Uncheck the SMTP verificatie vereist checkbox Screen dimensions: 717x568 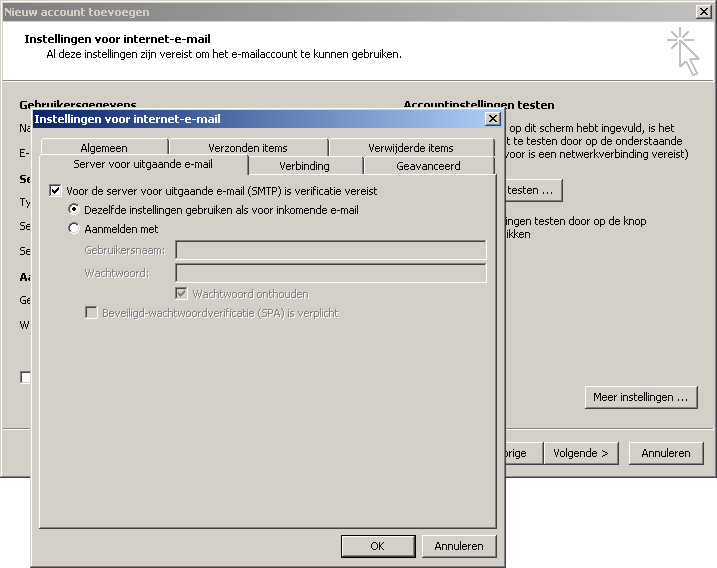[56, 190]
